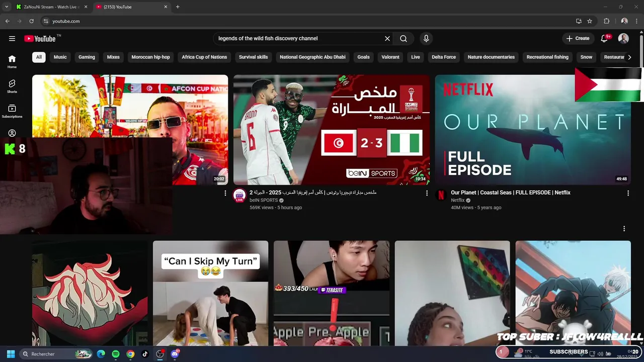Open Microsoft Edge from the taskbar
The height and width of the screenshot is (362, 644).
(x=101, y=354)
